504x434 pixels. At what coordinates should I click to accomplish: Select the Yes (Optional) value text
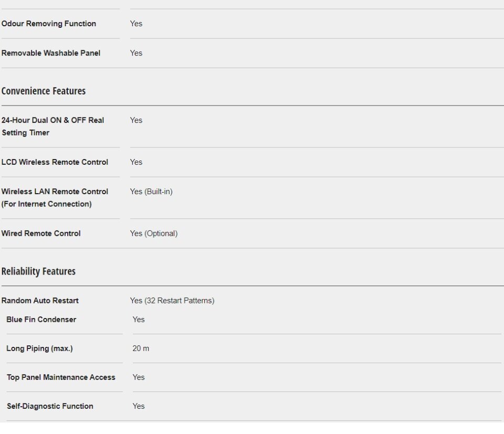pos(154,234)
